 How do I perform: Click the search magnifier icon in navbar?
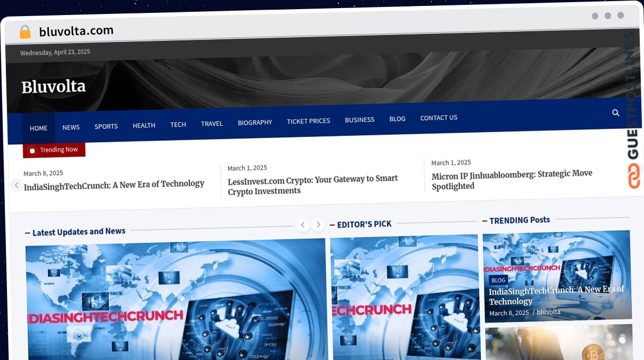point(616,113)
